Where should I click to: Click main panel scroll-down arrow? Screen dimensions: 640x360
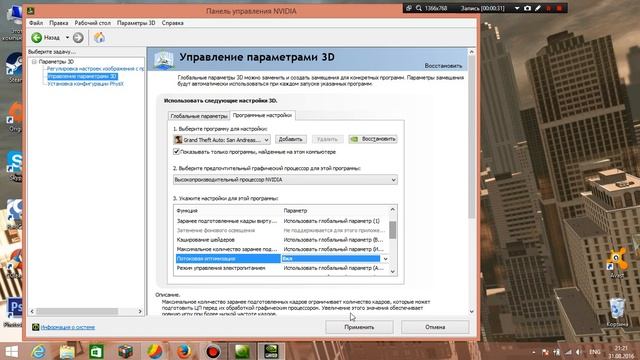(x=471, y=311)
